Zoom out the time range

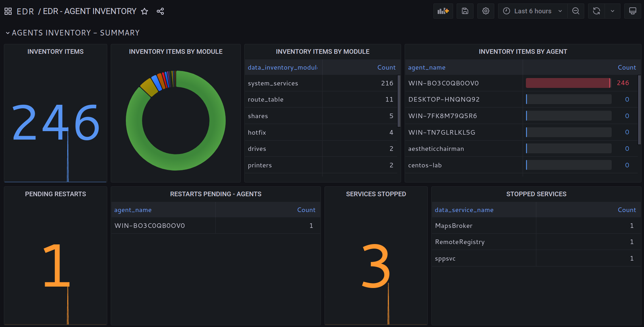tap(576, 11)
